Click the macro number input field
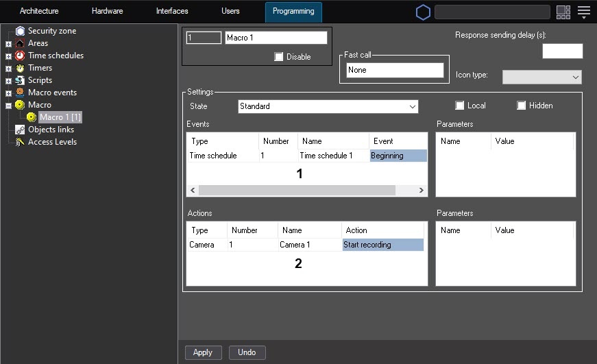The width and height of the screenshot is (597, 364). coord(204,38)
